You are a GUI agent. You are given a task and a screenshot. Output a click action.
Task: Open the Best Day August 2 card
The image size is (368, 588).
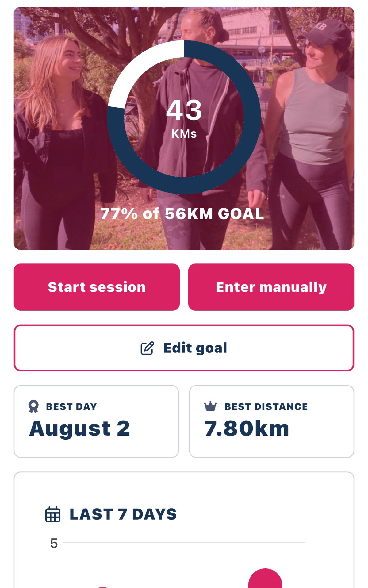coord(96,421)
